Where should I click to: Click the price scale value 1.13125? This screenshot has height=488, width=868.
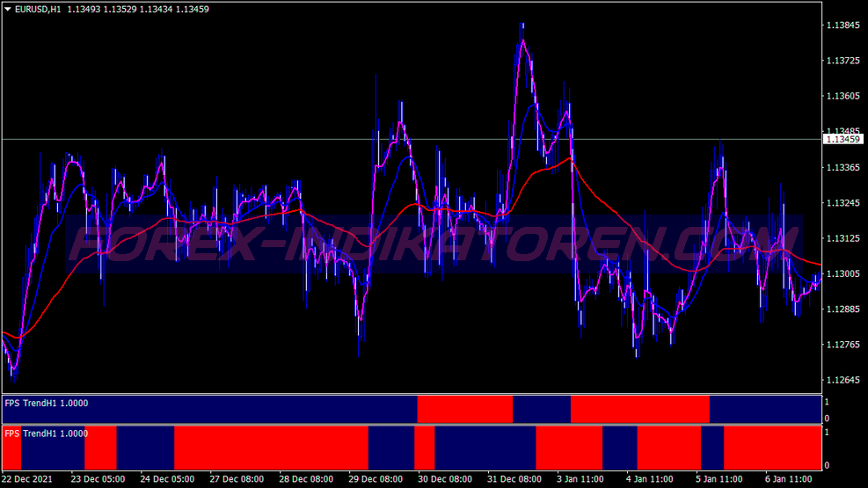[843, 238]
